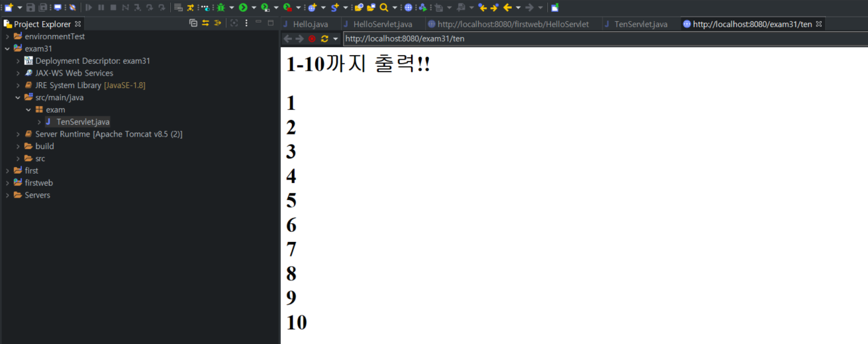868x344 pixels.
Task: Select the Project Explorer tab
Action: [42, 24]
